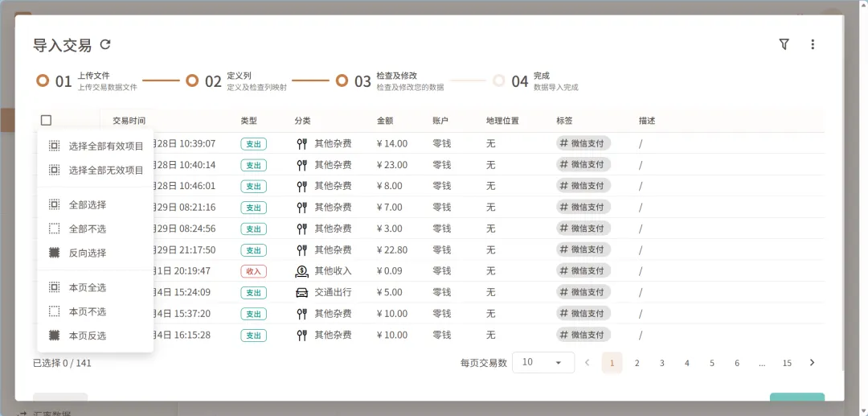Click amount ¥22.80 cell

click(x=392, y=249)
